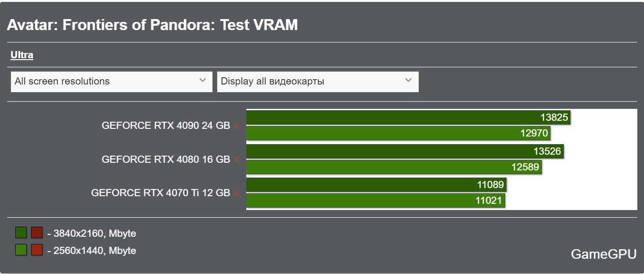Image resolution: width=644 pixels, height=274 pixels.
Task: Click the RTX 4070 Ti bar showing 11021
Action: click(376, 200)
